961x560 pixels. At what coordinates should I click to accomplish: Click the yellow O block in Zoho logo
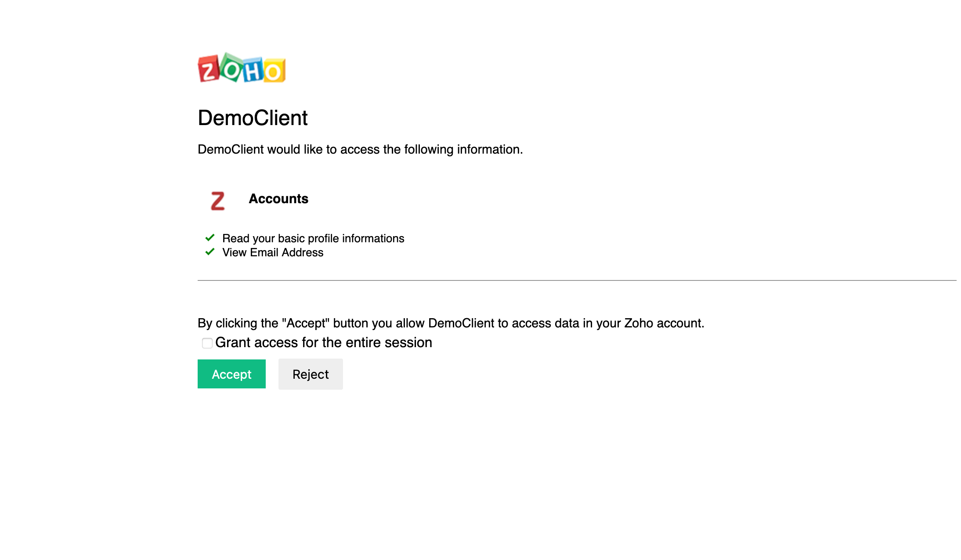pos(274,70)
